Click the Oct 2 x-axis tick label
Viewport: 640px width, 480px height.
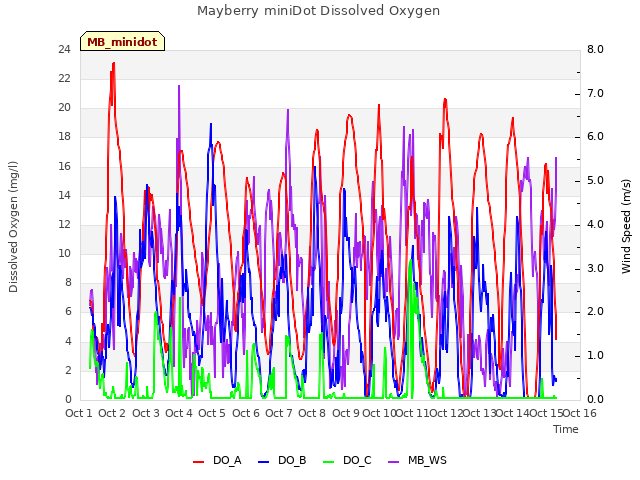tap(112, 413)
